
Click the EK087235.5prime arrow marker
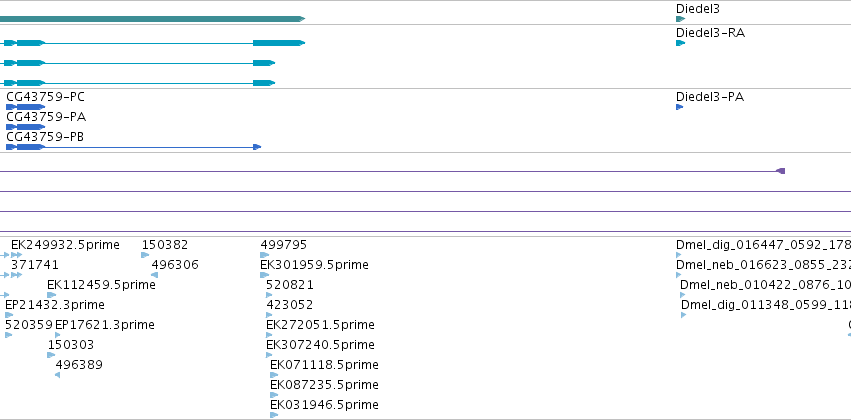274,395
